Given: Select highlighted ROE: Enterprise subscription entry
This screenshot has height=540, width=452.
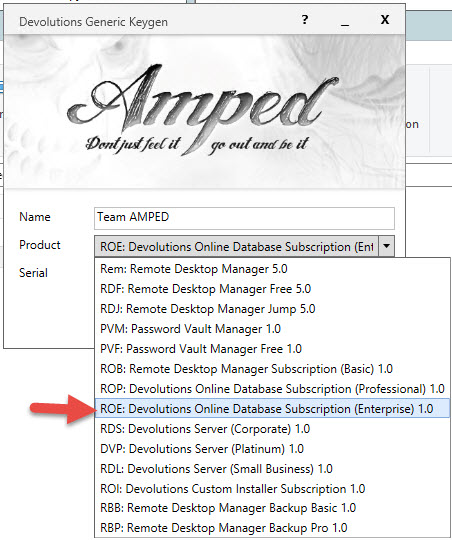Looking at the screenshot, I should 272,408.
